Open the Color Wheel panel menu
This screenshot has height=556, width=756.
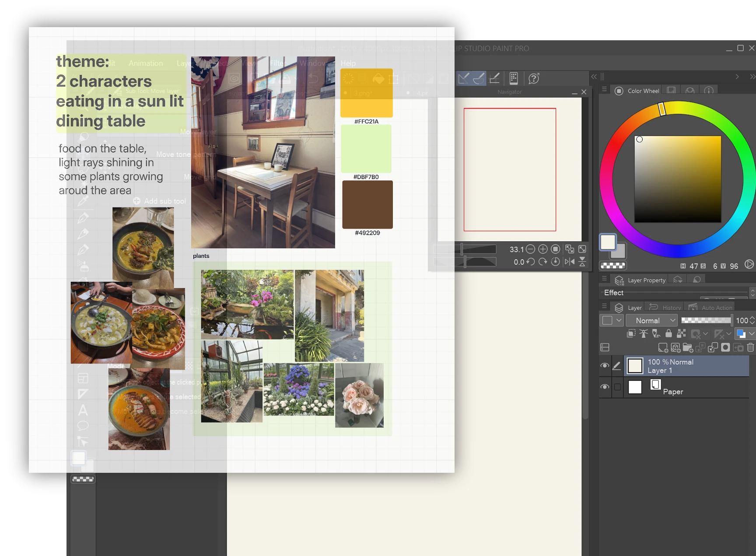tap(604, 90)
